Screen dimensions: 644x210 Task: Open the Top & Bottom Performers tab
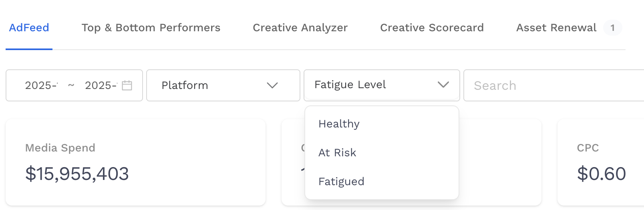point(151,28)
